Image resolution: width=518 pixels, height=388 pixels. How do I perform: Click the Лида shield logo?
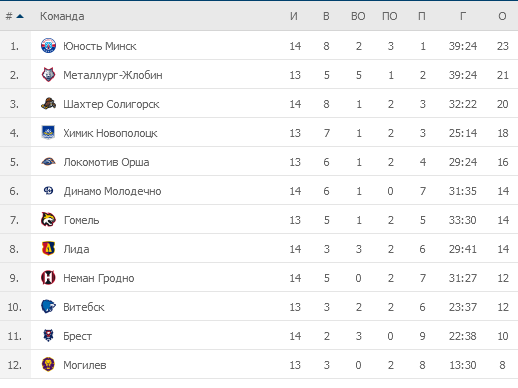pos(48,249)
